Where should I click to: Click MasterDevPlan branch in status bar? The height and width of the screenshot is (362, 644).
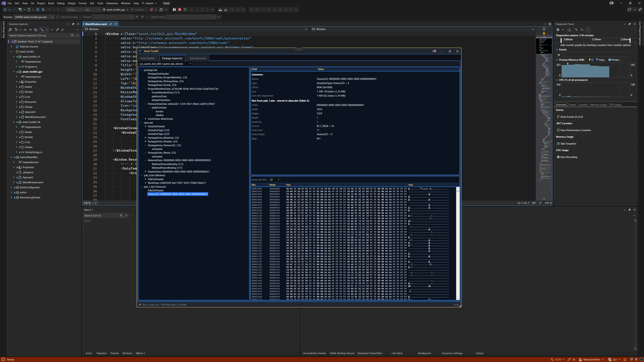tap(591, 359)
